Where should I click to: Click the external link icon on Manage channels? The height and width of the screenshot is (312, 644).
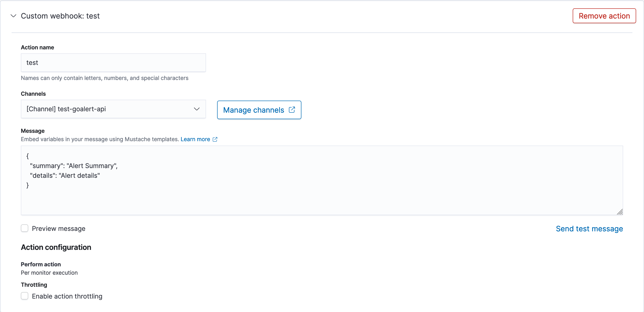point(292,110)
